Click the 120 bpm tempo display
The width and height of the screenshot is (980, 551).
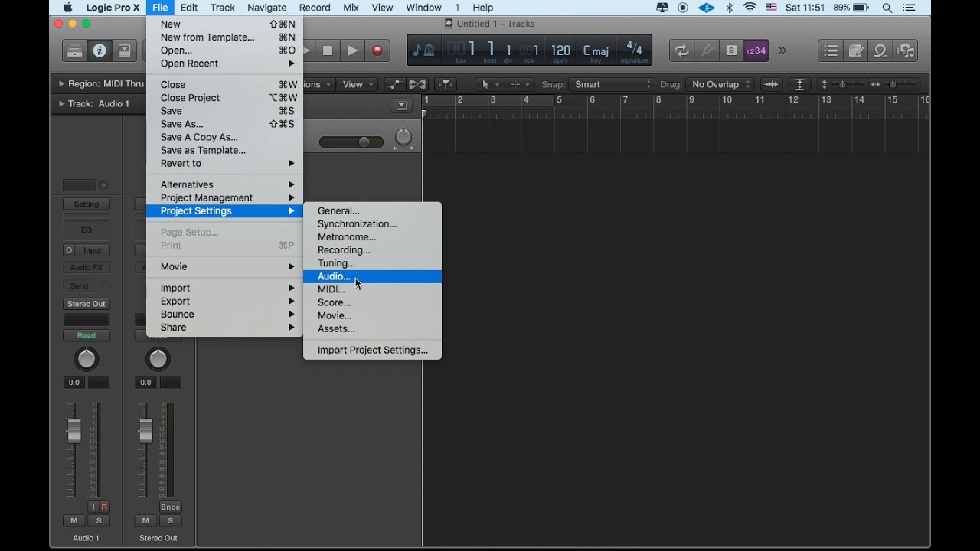point(560,52)
